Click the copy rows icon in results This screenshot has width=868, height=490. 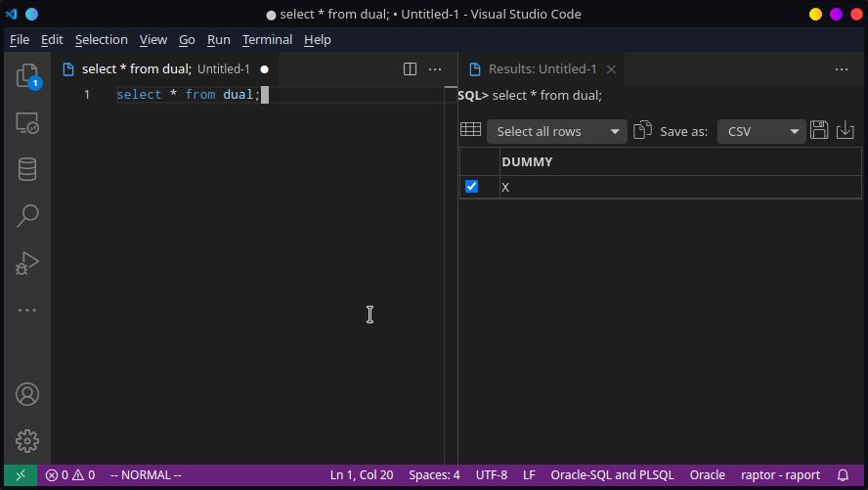pyautogui.click(x=642, y=130)
